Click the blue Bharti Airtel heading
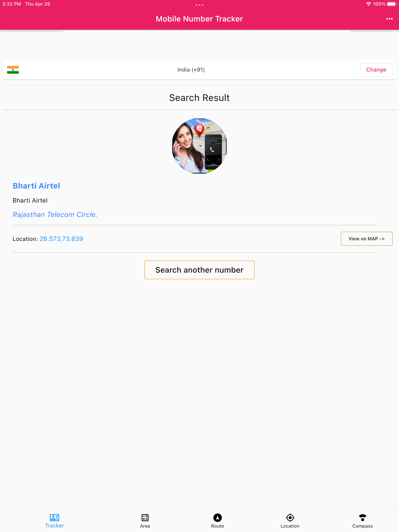Viewport: 399px width, 532px height. click(36, 186)
